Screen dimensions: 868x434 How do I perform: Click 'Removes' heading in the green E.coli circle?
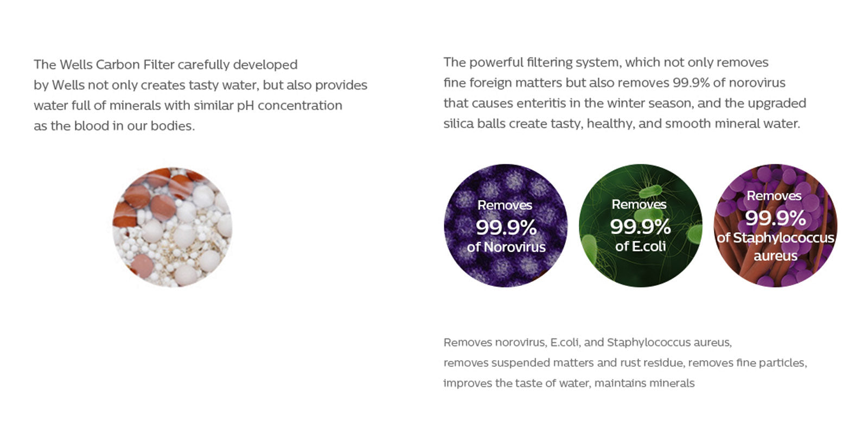coord(639,205)
